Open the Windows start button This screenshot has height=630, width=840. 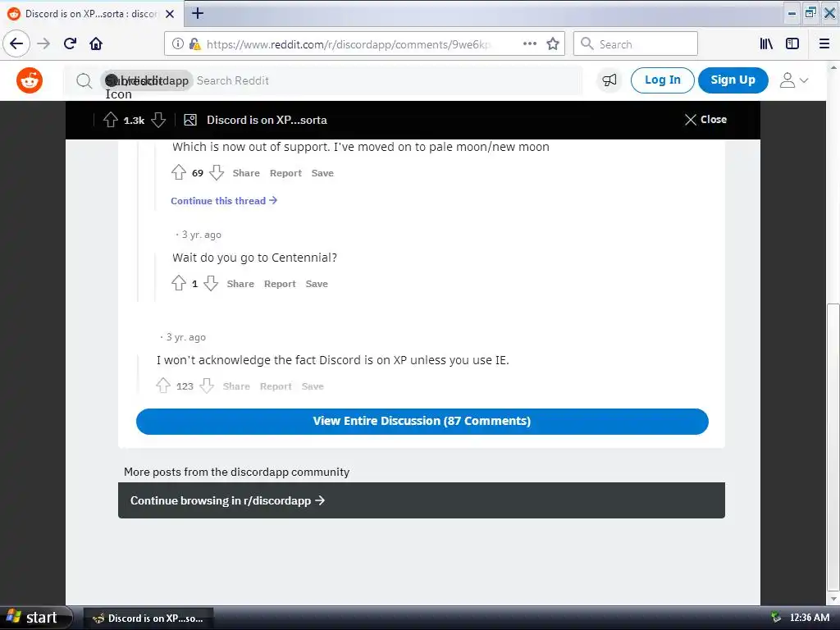(x=35, y=618)
